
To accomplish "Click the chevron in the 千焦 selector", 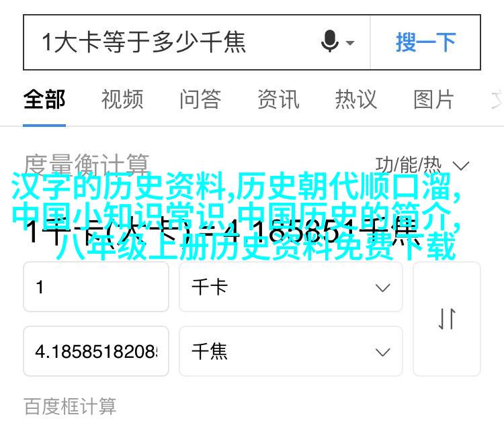I will [382, 352].
